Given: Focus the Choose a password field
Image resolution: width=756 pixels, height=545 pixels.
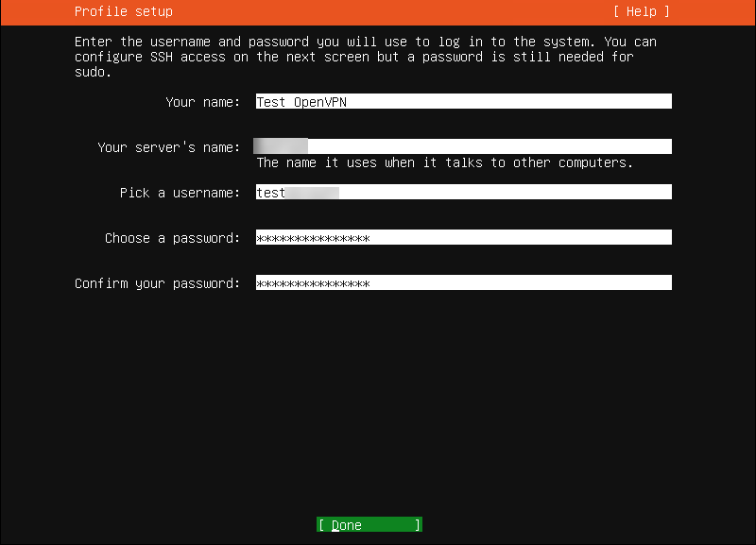Looking at the screenshot, I should coord(463,238).
